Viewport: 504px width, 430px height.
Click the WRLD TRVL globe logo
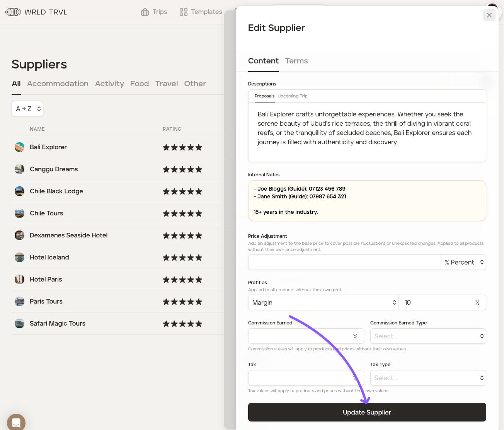tap(13, 12)
